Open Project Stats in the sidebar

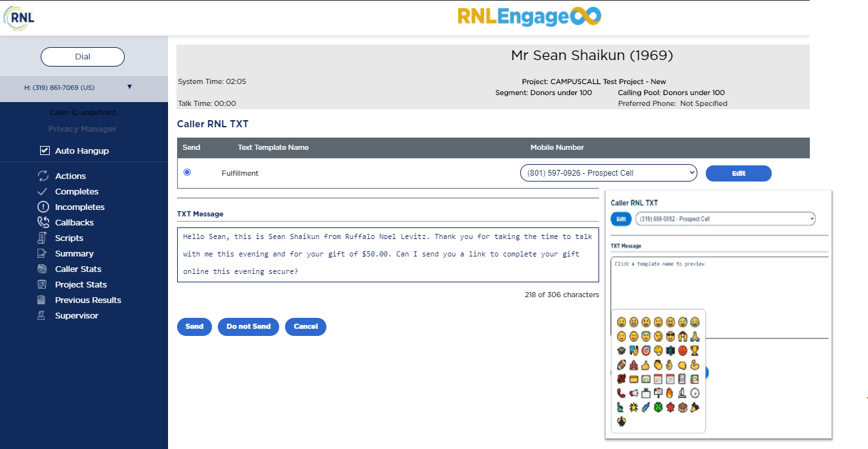(x=81, y=284)
